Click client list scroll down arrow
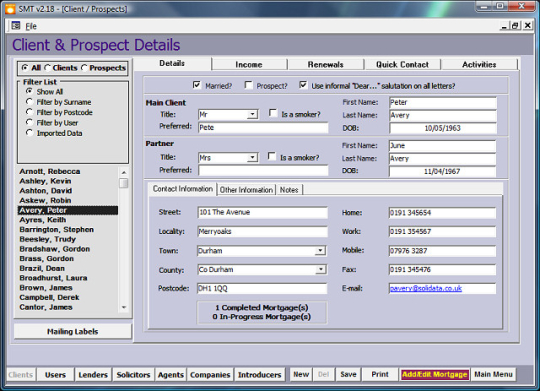This screenshot has width=540, height=391. [124, 307]
